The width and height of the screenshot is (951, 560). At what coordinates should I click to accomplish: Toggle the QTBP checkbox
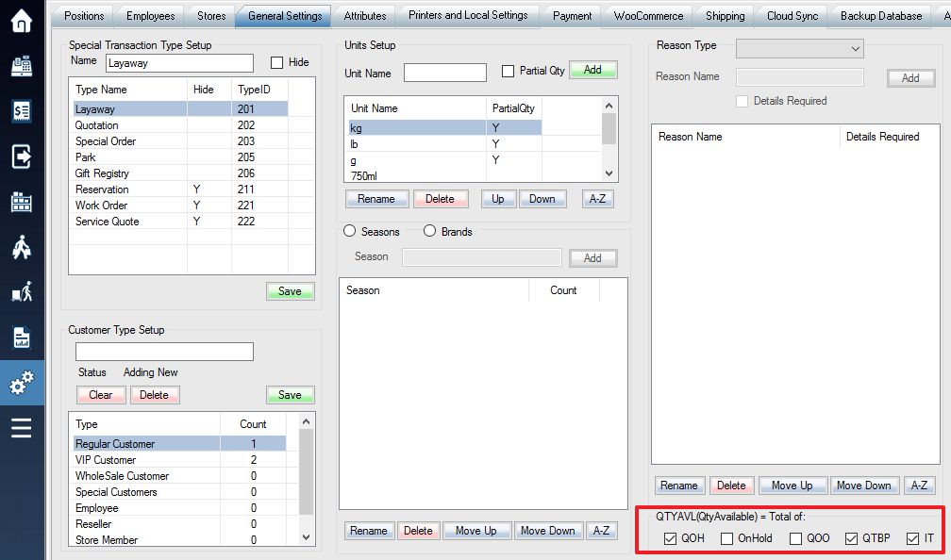click(x=851, y=538)
